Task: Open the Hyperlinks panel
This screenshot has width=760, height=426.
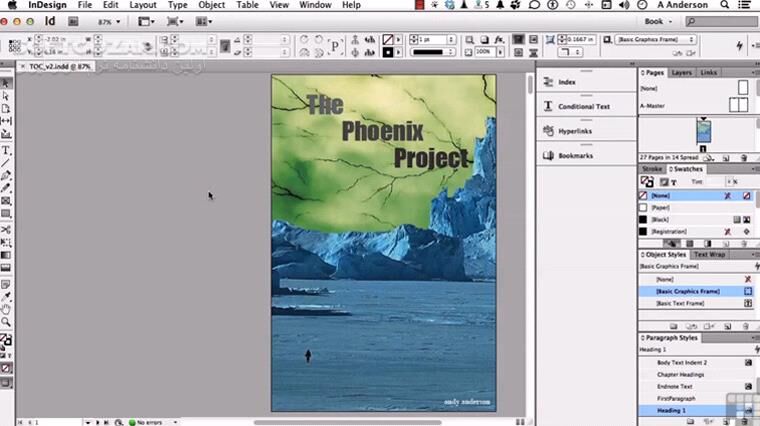Action: tap(574, 131)
